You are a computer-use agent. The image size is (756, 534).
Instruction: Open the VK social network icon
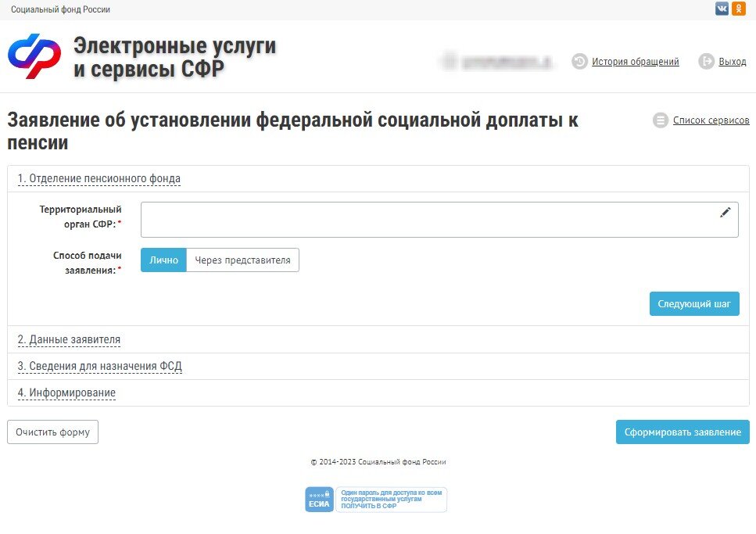(x=722, y=9)
